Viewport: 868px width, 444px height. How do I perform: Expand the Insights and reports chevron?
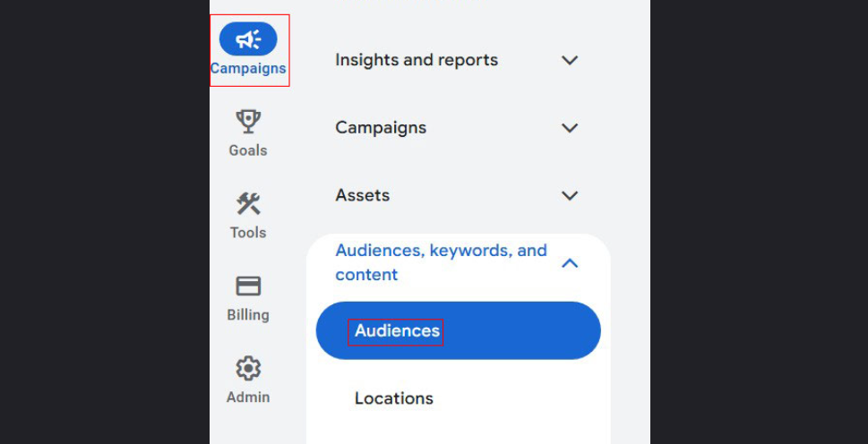click(570, 60)
